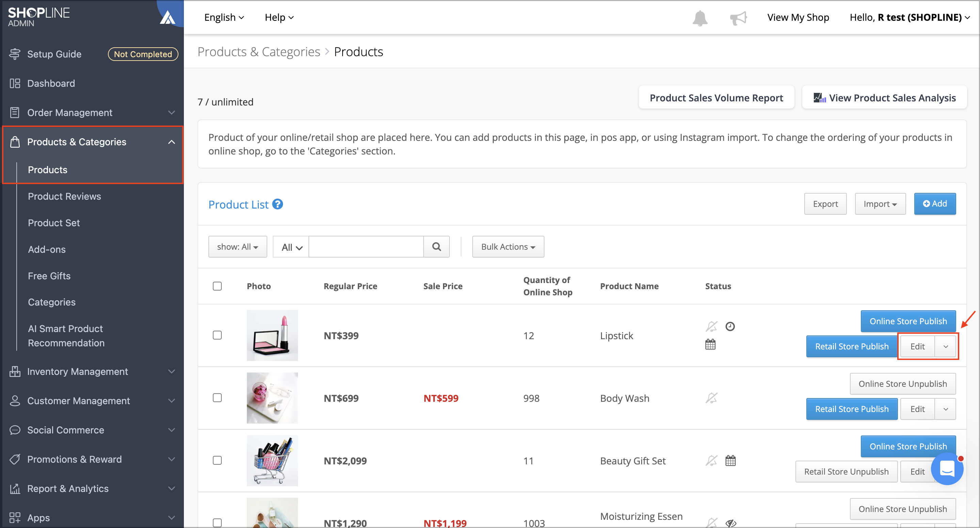980x528 pixels.
Task: Open Free Gifts in sidebar
Action: (x=49, y=276)
